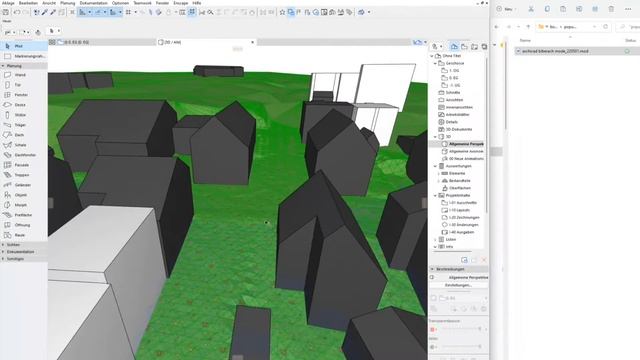640x360 pixels.
Task: Open the Ansicht menu
Action: [49, 3]
